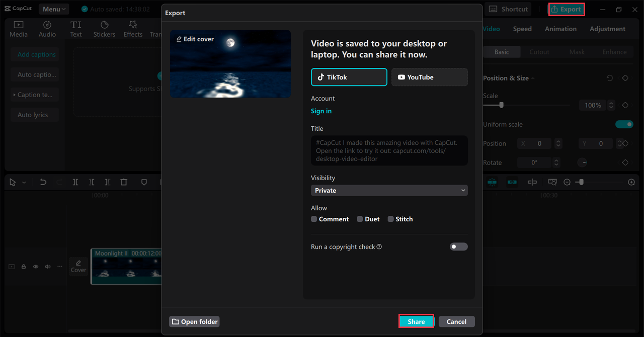
Task: Open the Audio panel
Action: click(x=47, y=29)
